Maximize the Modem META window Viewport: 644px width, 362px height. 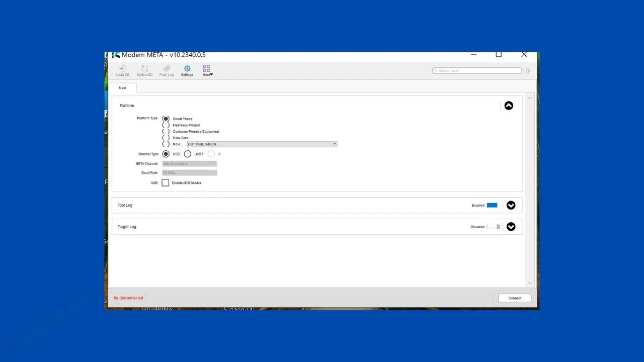pos(499,55)
